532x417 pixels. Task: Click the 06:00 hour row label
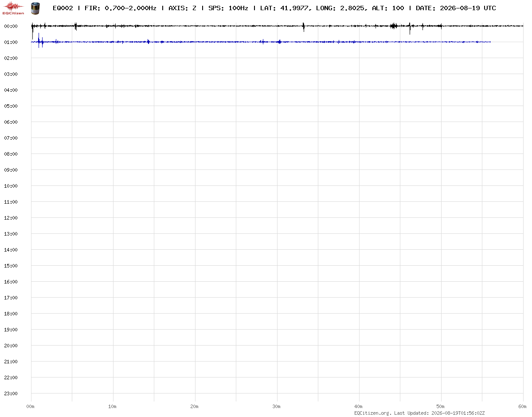click(x=10, y=122)
